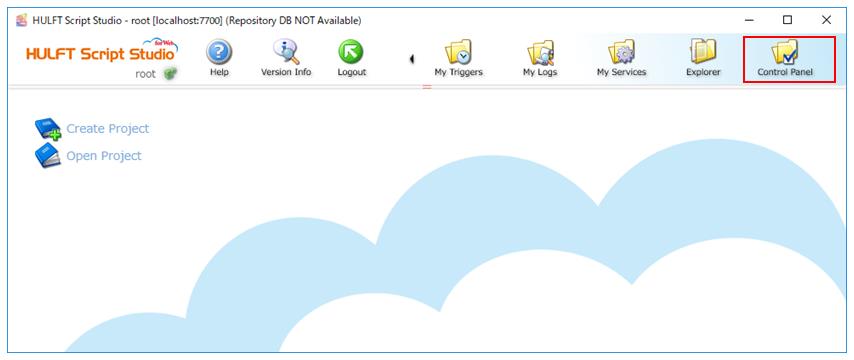Show Version Info with the magnifier icon
Image resolution: width=854 pixels, height=360 pixels.
point(286,58)
